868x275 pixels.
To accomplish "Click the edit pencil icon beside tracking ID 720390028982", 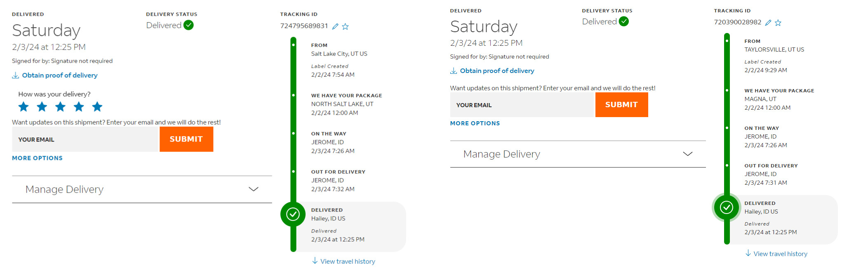I will pos(768,23).
